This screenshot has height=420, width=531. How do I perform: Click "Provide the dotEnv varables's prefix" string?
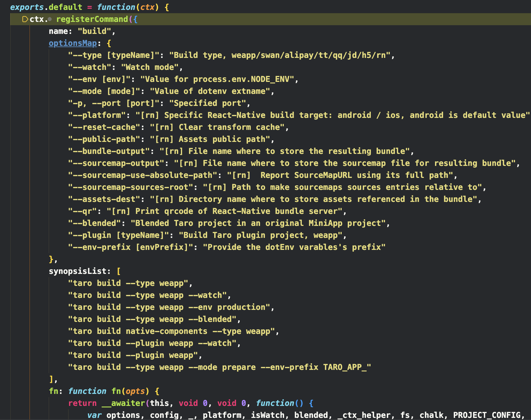(294, 247)
